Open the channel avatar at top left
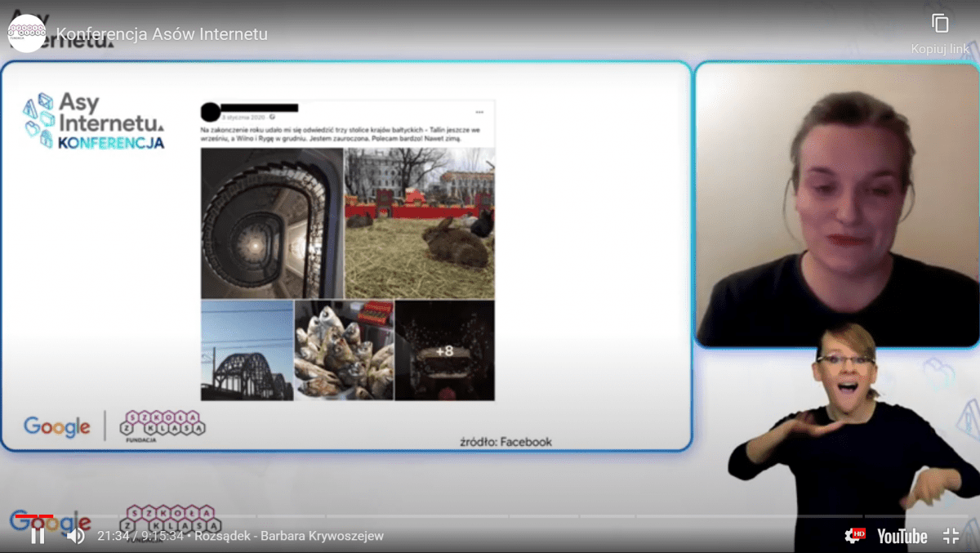The image size is (980, 553). click(x=27, y=33)
